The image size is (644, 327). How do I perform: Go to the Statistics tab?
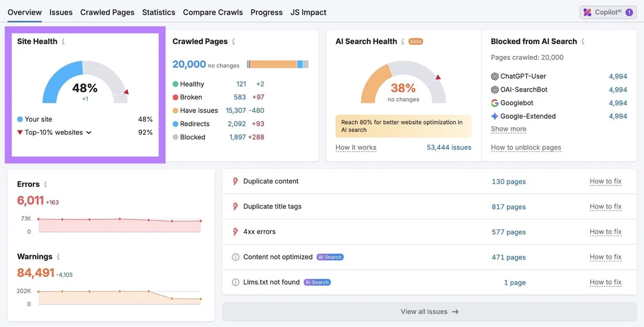pos(159,12)
